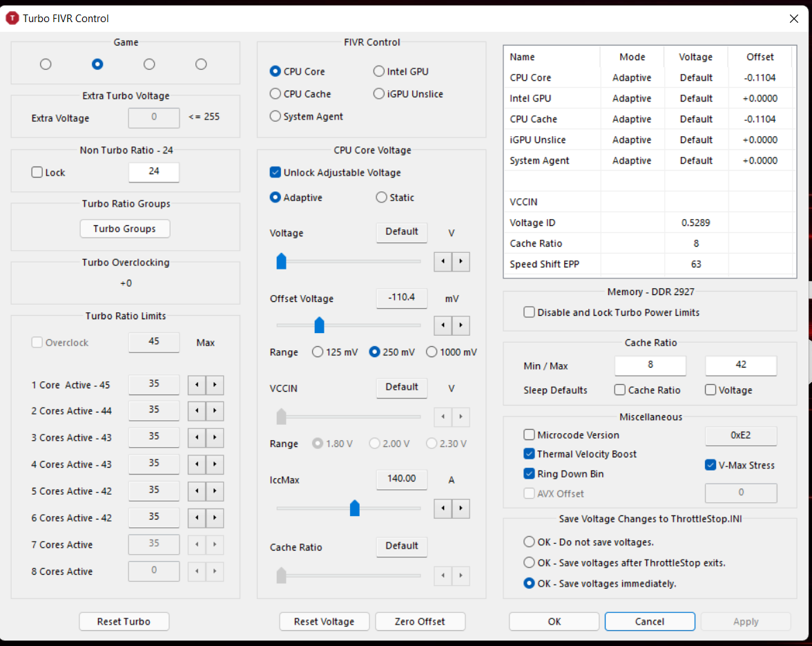Click the Cache Ratio Max field showing 42
The image size is (812, 646).
(741, 365)
